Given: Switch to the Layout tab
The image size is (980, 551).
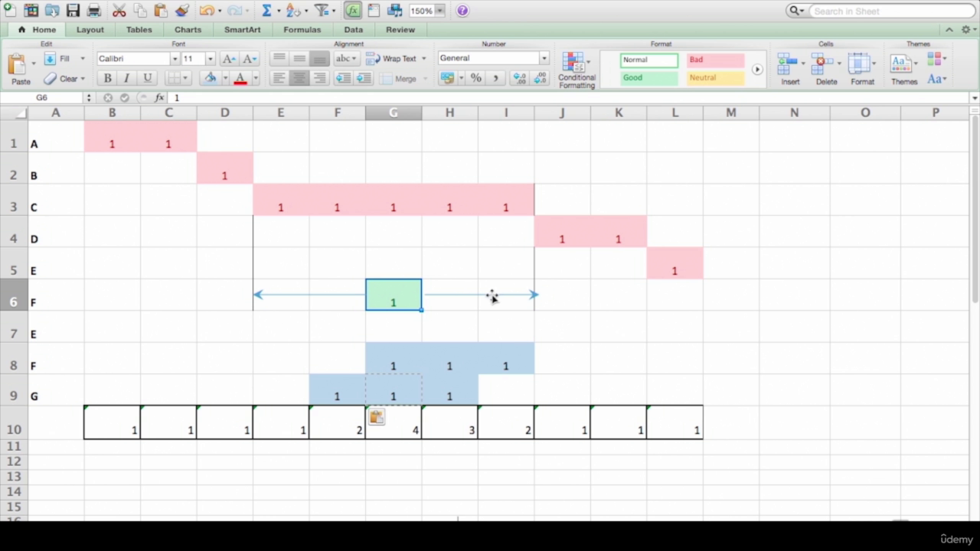Looking at the screenshot, I should coord(90,30).
